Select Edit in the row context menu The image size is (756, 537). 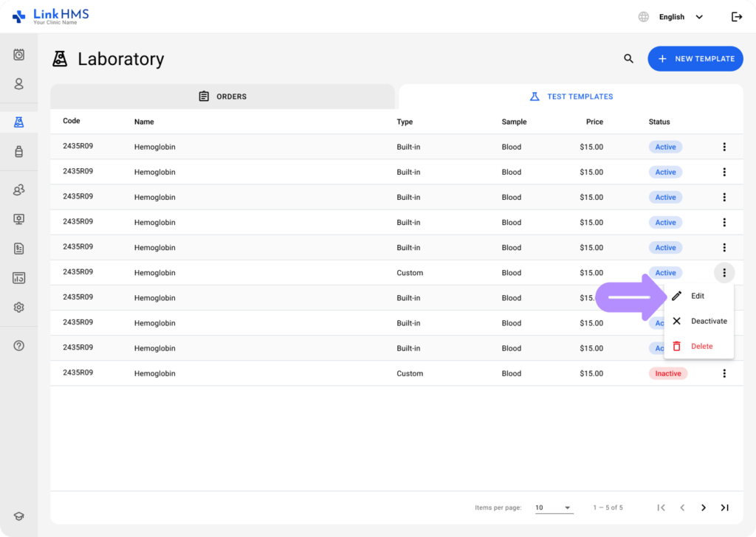(697, 296)
